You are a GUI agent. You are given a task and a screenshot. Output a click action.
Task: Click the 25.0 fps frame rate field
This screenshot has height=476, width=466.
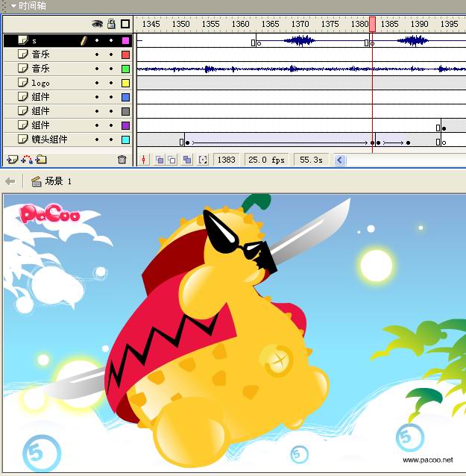point(266,160)
